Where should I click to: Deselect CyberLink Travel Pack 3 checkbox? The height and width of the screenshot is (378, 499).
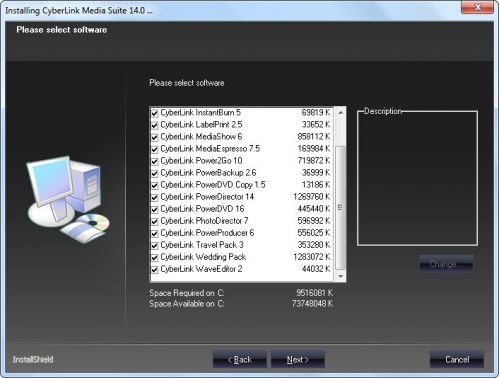click(154, 245)
